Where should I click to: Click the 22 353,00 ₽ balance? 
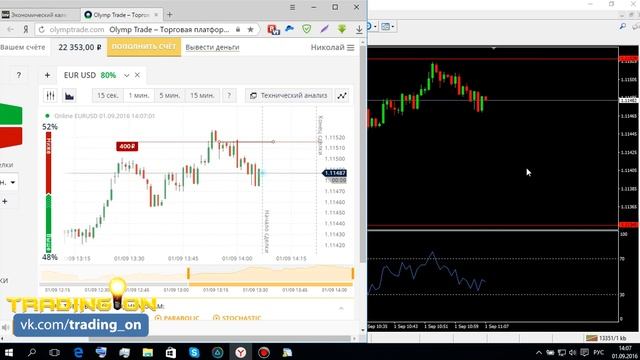click(80, 47)
